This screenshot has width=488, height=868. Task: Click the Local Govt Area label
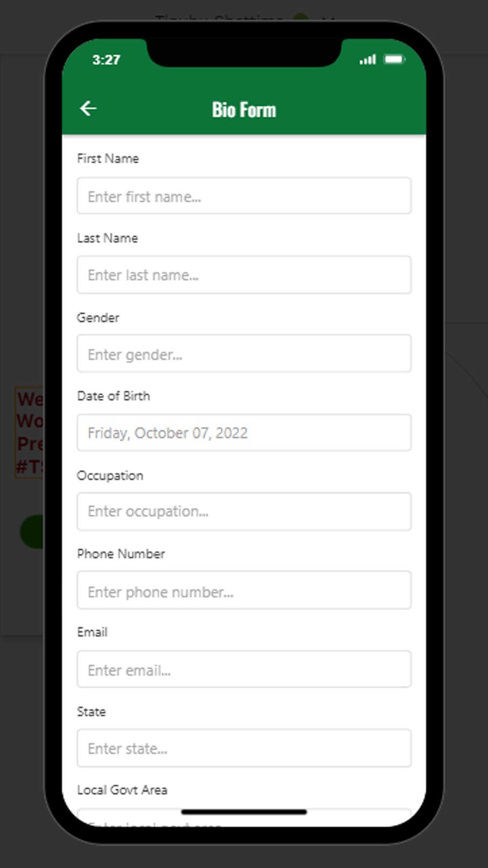(x=122, y=790)
